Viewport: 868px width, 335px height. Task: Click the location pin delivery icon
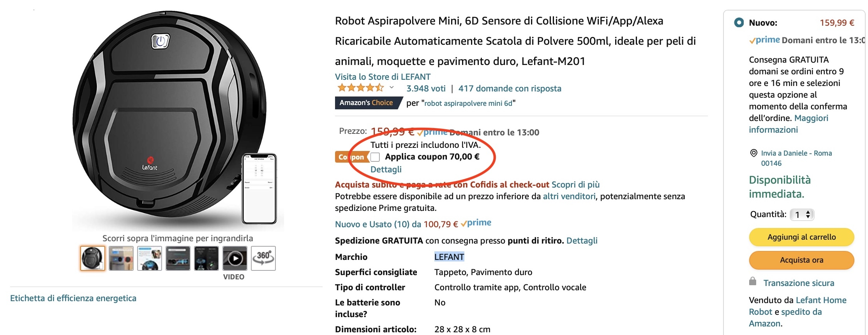pyautogui.click(x=753, y=153)
